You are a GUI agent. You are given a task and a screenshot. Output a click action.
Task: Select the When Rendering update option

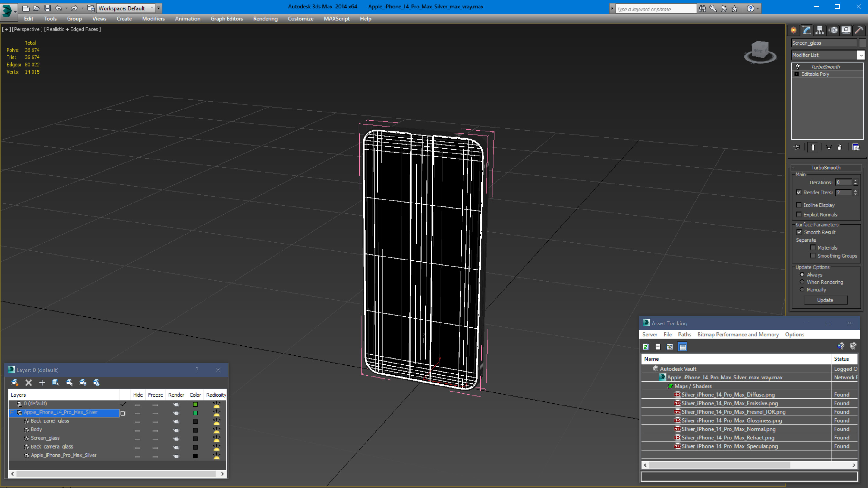802,282
